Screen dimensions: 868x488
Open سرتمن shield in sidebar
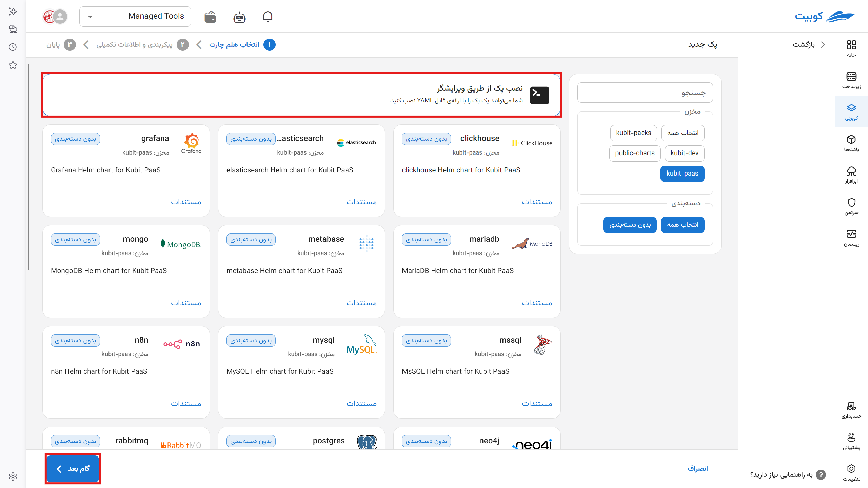point(851,206)
